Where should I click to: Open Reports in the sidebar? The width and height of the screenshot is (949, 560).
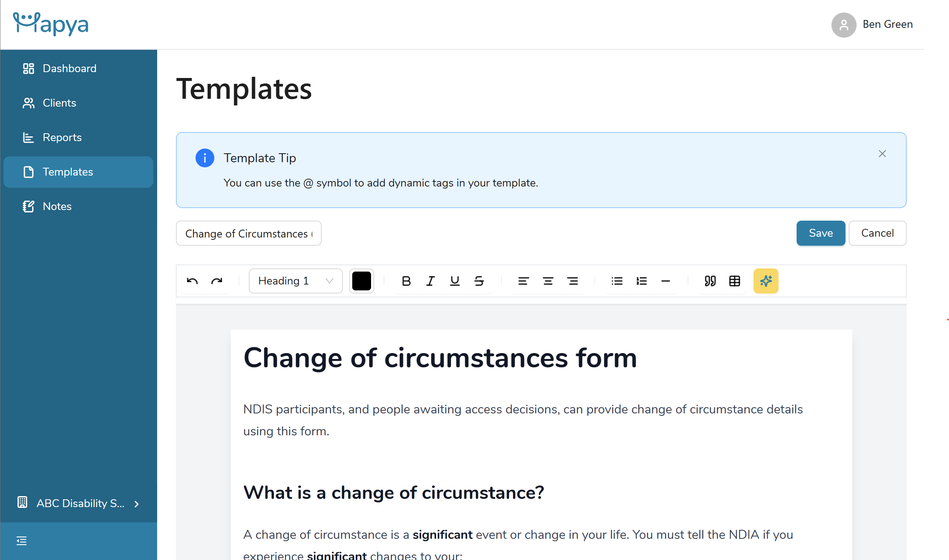(62, 138)
